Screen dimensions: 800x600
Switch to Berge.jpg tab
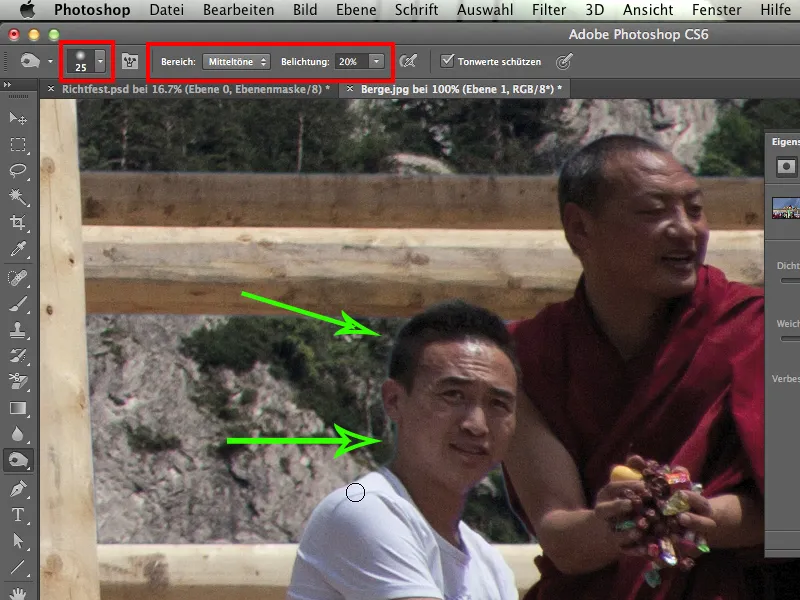pyautogui.click(x=461, y=89)
